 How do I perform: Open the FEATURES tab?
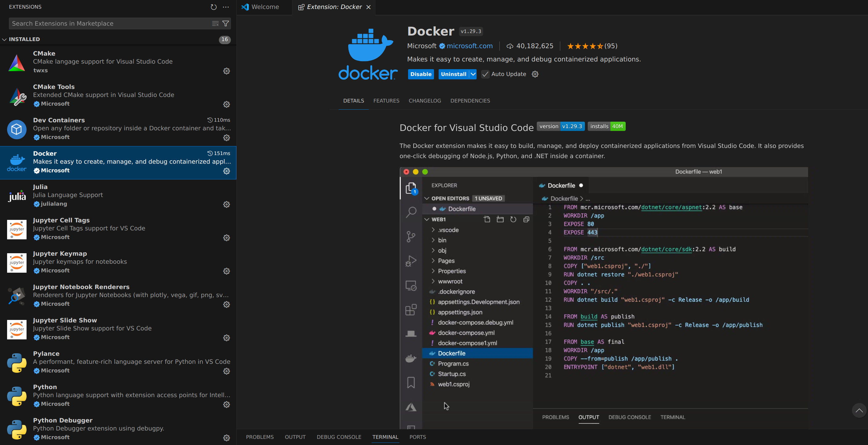[386, 101]
